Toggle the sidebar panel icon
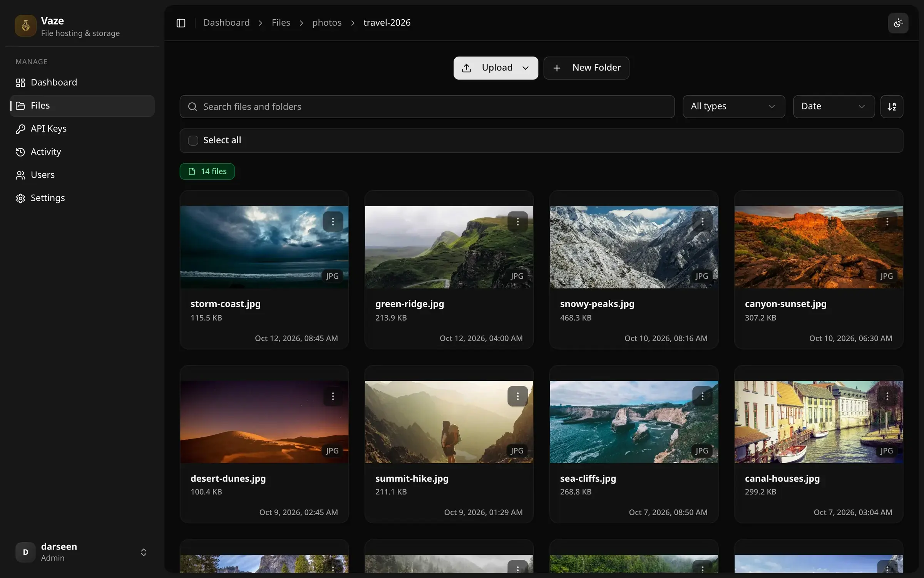Viewport: 924px width, 578px height. click(x=181, y=23)
